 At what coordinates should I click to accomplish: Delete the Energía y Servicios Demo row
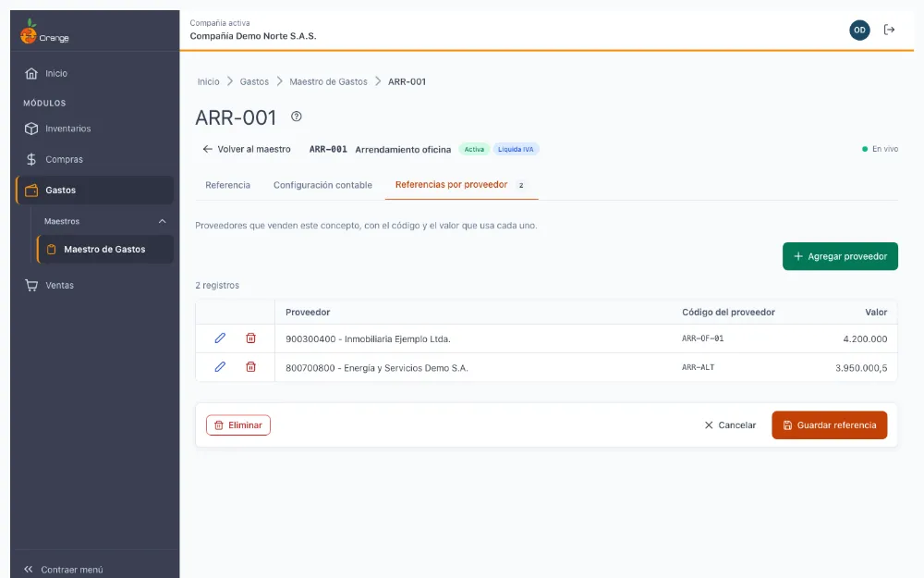(x=250, y=367)
